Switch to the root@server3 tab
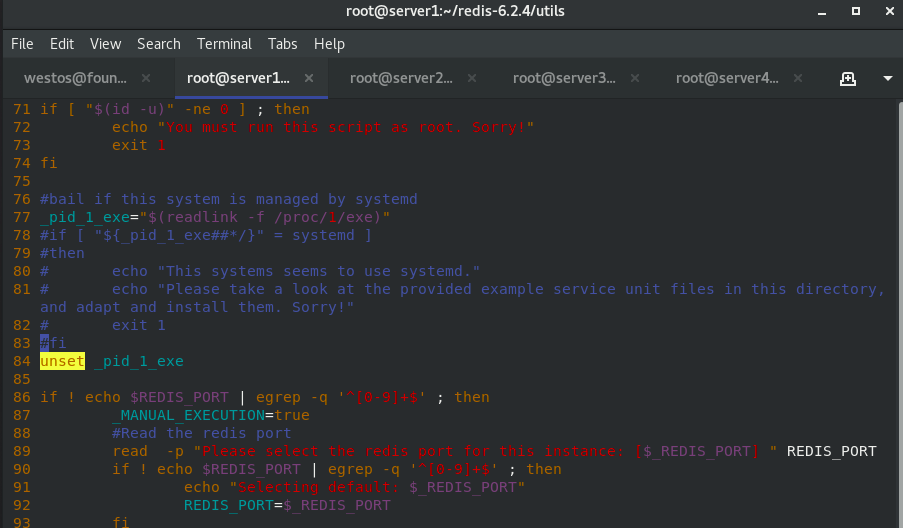The height and width of the screenshot is (528, 903). [564, 78]
